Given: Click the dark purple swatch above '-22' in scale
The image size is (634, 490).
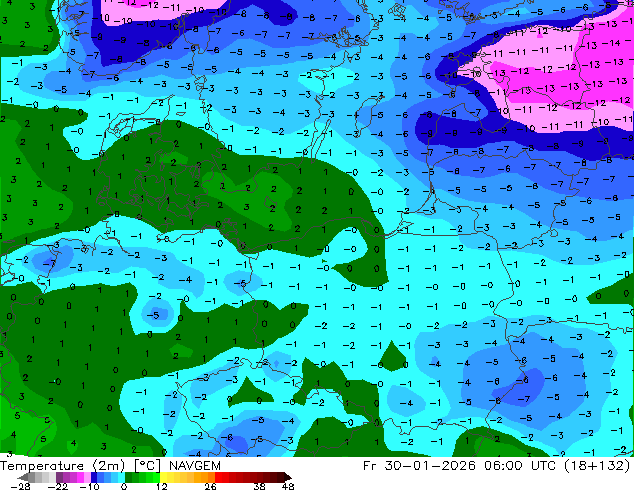Looking at the screenshot, I should point(59,477).
